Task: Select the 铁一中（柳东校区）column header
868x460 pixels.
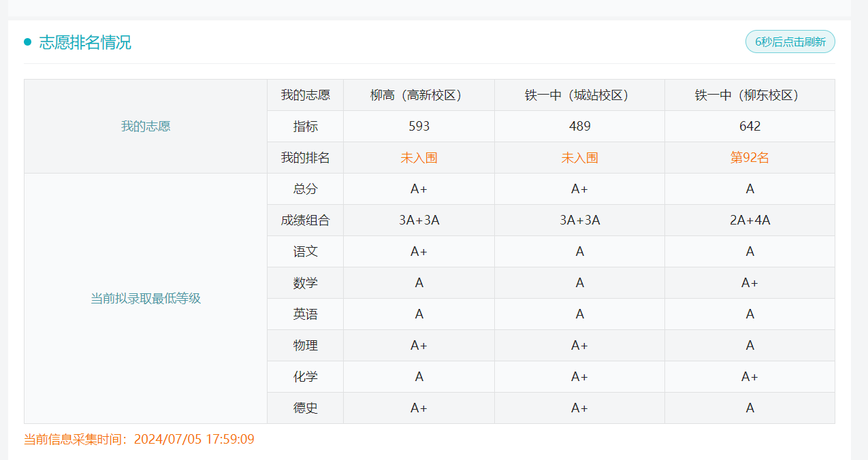Action: (x=750, y=95)
